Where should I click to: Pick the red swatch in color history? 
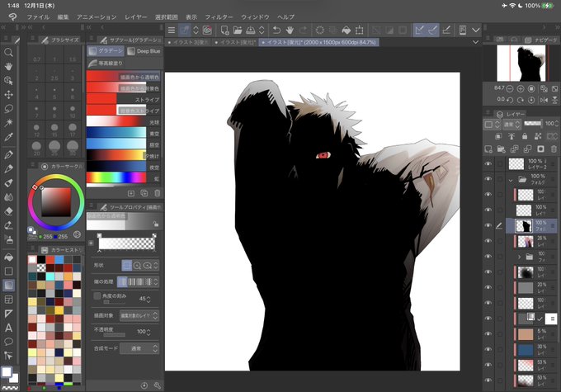pos(50,259)
